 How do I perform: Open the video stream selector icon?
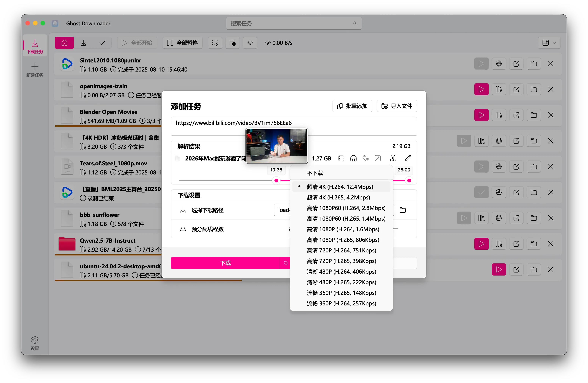(x=341, y=158)
